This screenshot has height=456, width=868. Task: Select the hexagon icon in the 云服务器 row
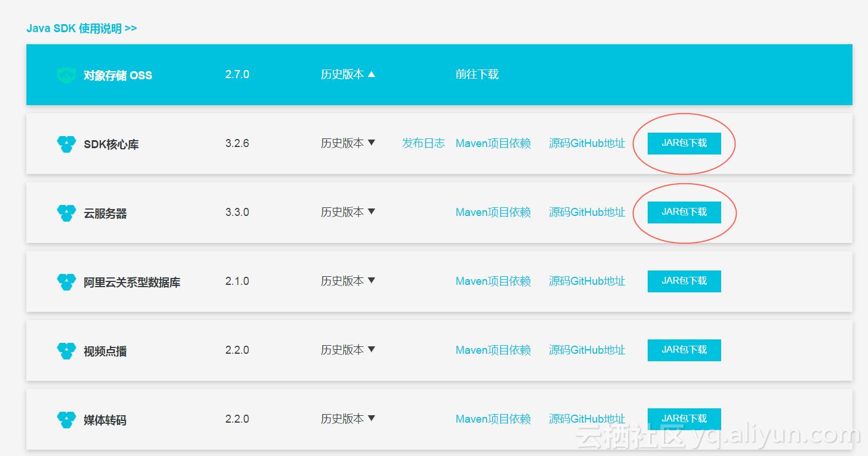point(66,212)
